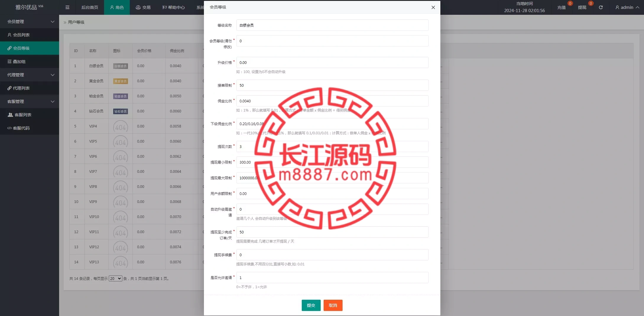
Task: Open 叠加组 in the sidebar
Action: point(30,62)
